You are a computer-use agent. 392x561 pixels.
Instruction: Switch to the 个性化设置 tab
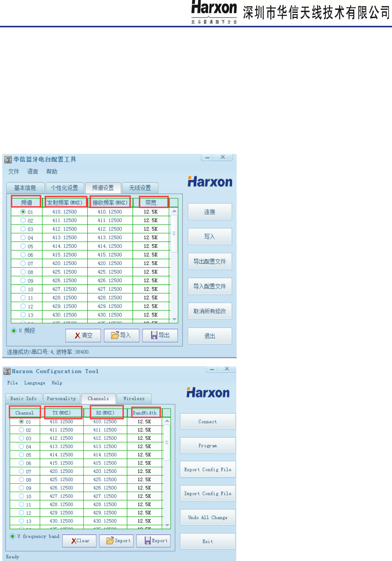(x=65, y=188)
